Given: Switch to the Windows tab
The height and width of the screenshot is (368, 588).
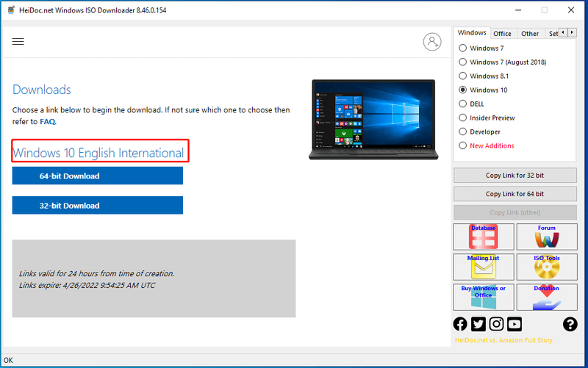Looking at the screenshot, I should [472, 33].
